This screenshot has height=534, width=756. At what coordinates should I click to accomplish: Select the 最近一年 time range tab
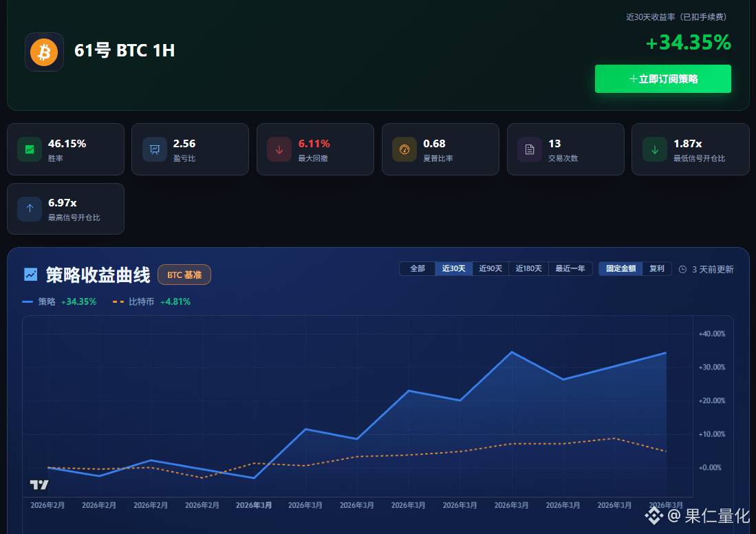[570, 268]
